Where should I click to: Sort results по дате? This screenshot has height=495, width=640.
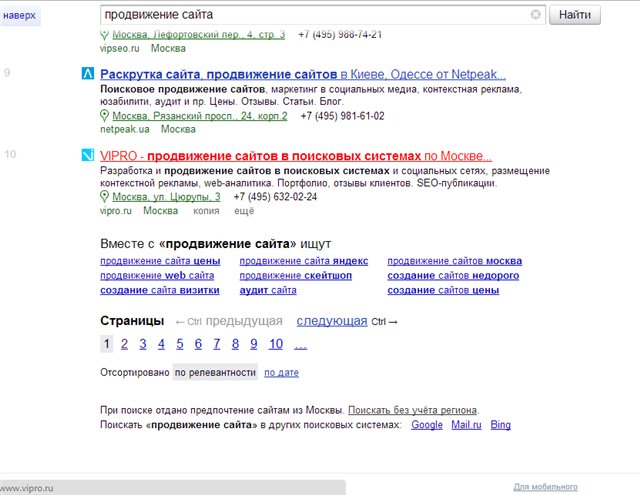[x=281, y=373]
